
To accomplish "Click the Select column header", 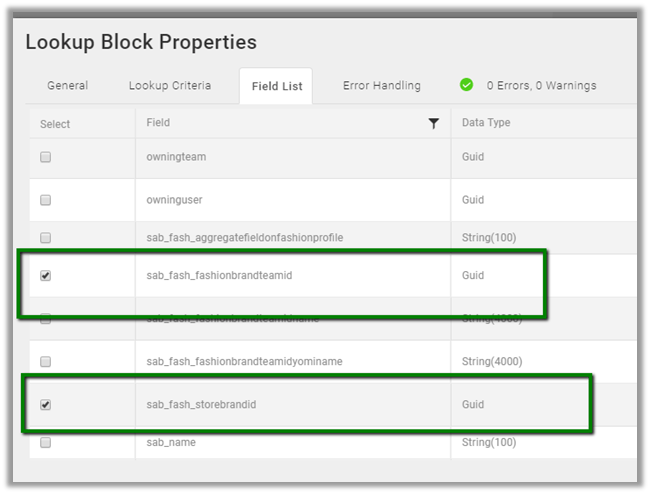I will (x=55, y=124).
